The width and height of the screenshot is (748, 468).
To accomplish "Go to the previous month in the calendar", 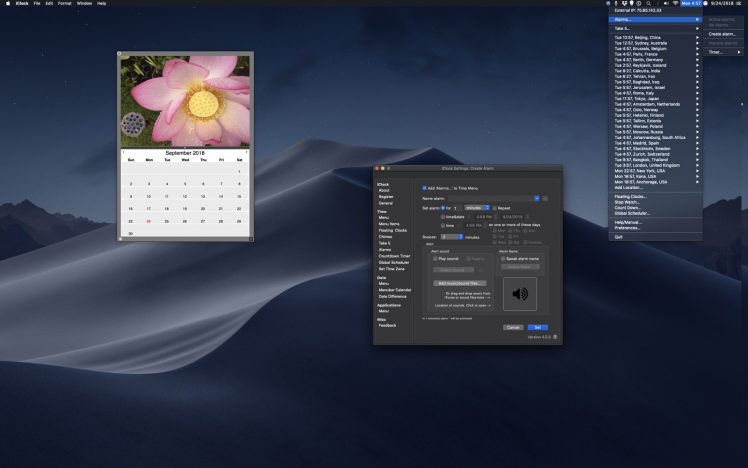I will point(123,152).
